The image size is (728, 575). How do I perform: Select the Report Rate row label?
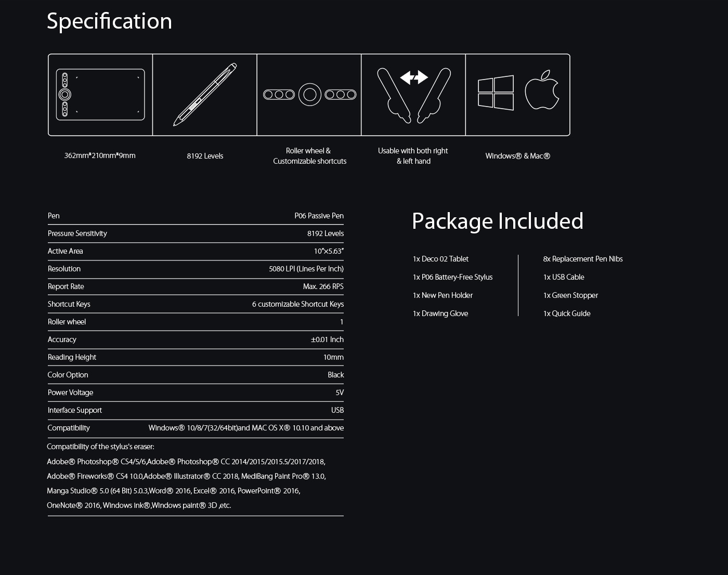(x=66, y=286)
